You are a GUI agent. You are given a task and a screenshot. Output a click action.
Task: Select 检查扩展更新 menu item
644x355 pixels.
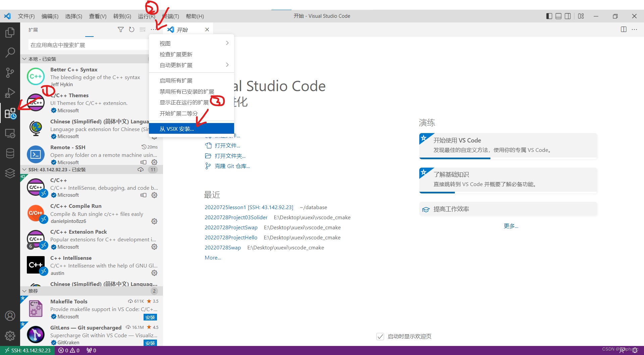pos(191,54)
